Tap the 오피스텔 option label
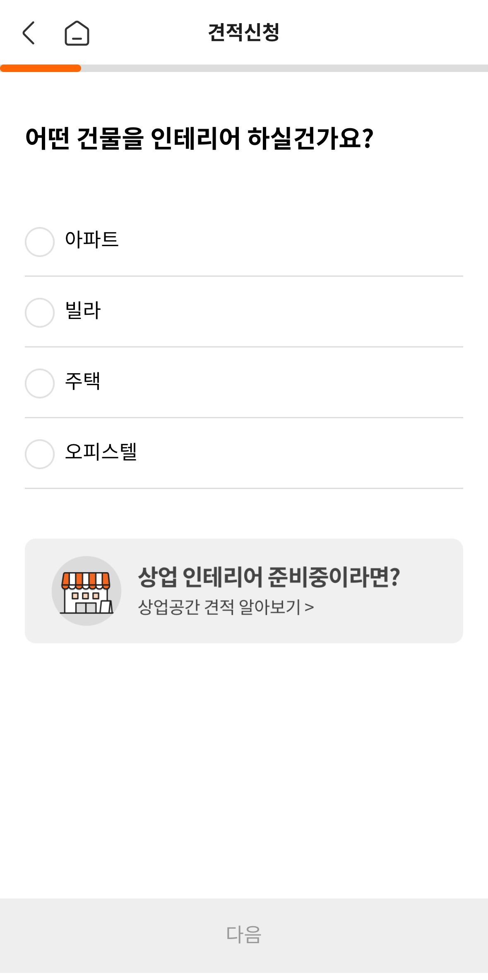 101,452
